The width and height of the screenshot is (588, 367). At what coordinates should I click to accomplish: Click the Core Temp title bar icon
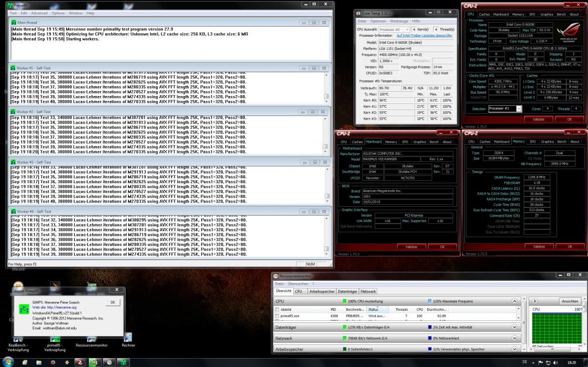pyautogui.click(x=358, y=13)
